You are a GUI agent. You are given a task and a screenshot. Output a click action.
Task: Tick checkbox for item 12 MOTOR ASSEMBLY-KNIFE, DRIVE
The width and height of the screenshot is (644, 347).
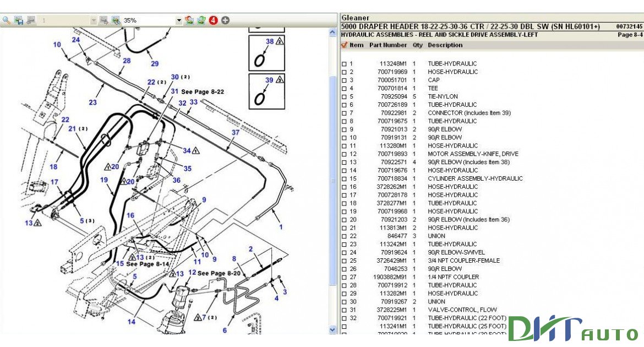click(x=344, y=154)
